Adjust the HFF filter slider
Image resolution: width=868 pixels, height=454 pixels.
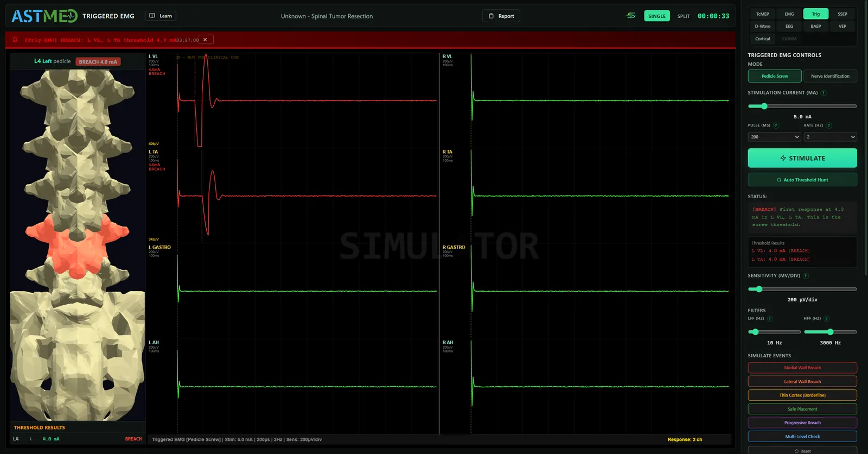point(830,332)
